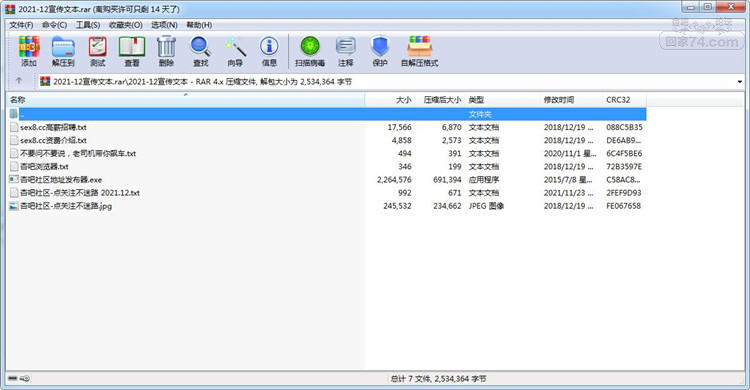Select file 吉吧社区地址发布器.exe
Screen dimensions: 750x390
[x=61, y=179]
